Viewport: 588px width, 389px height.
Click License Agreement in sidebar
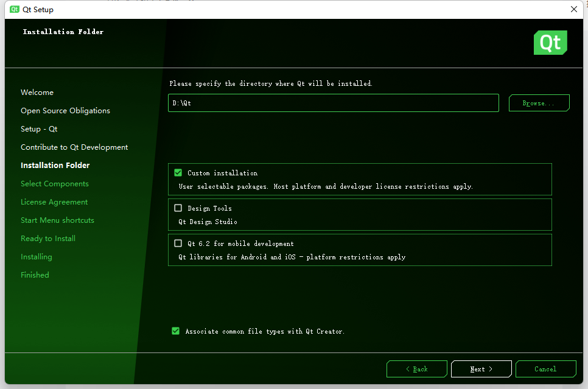click(54, 202)
